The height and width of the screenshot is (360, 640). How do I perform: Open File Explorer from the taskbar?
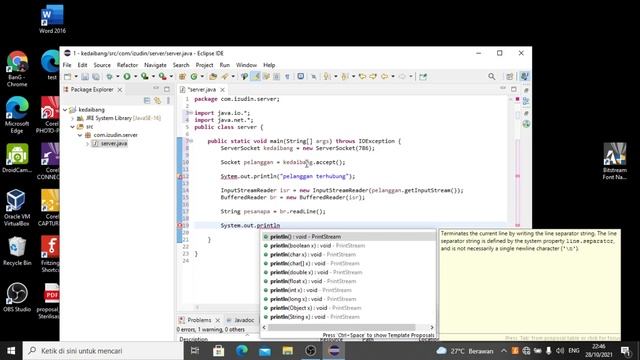[288, 351]
